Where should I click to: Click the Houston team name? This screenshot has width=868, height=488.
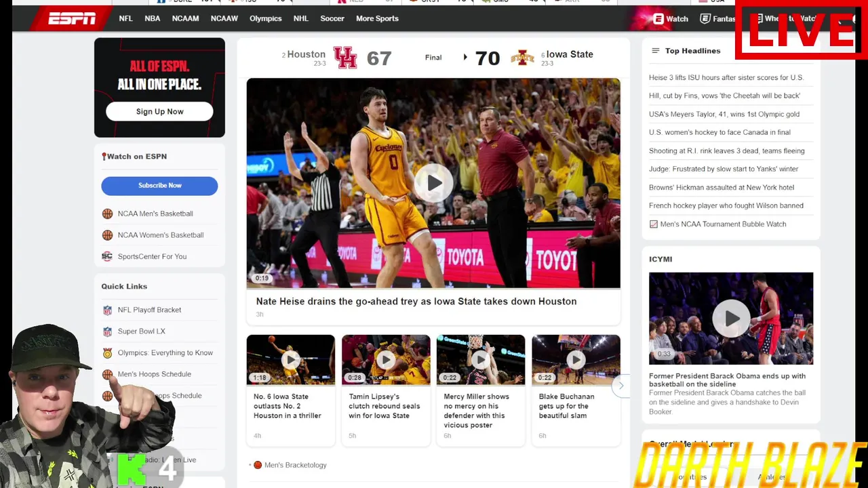(x=306, y=54)
